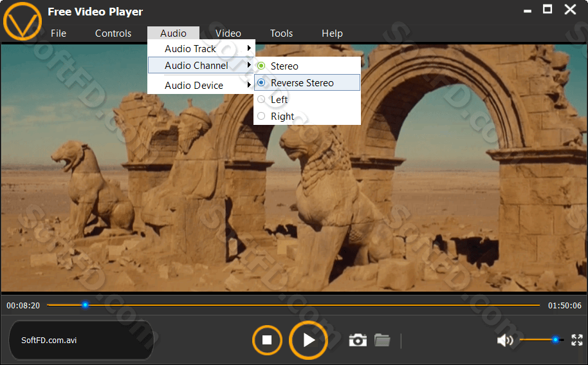Click the SoftFD.com.avi file name display
This screenshot has width=588, height=365.
[81, 340]
